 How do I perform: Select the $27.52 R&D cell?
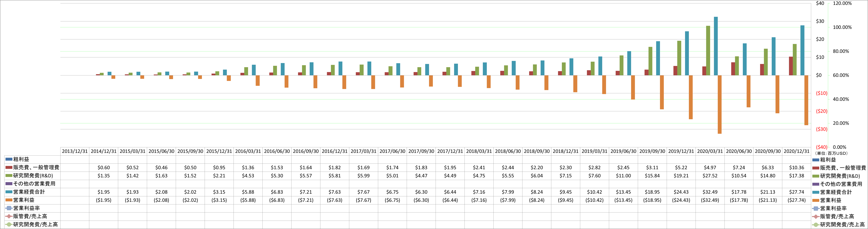710,175
